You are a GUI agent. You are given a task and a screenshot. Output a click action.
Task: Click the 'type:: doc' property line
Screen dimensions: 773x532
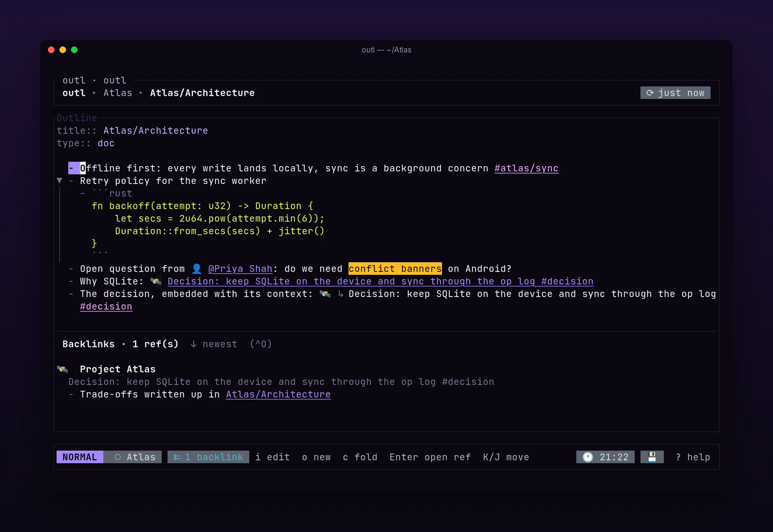tap(86, 143)
